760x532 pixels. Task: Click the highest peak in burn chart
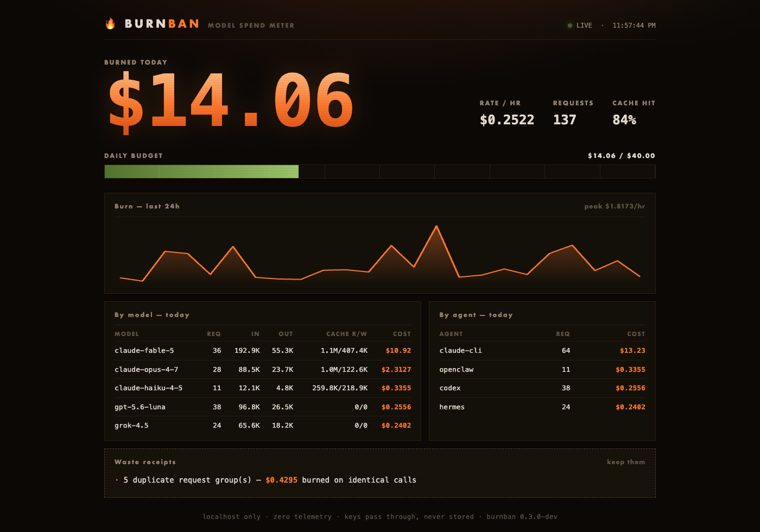point(436,226)
